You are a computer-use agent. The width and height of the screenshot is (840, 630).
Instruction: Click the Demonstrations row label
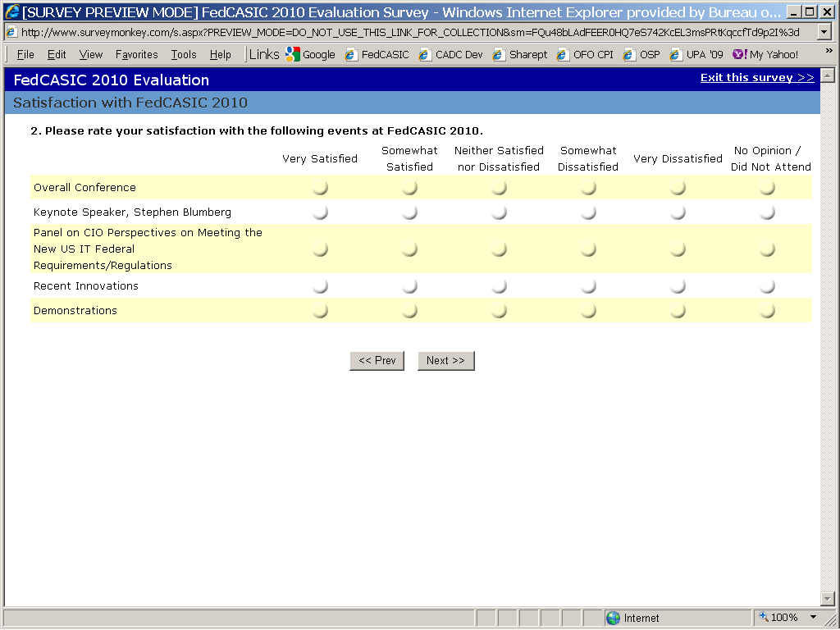coord(75,311)
